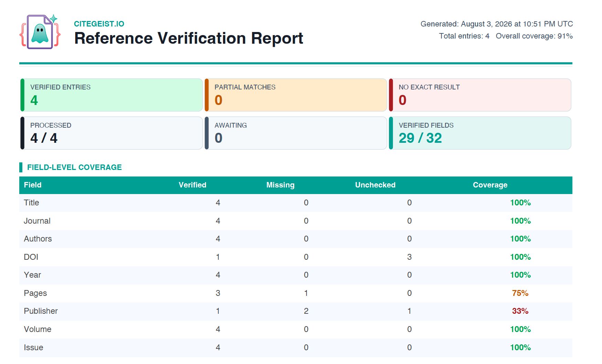Click the Field-Level Coverage section heading

coord(74,167)
